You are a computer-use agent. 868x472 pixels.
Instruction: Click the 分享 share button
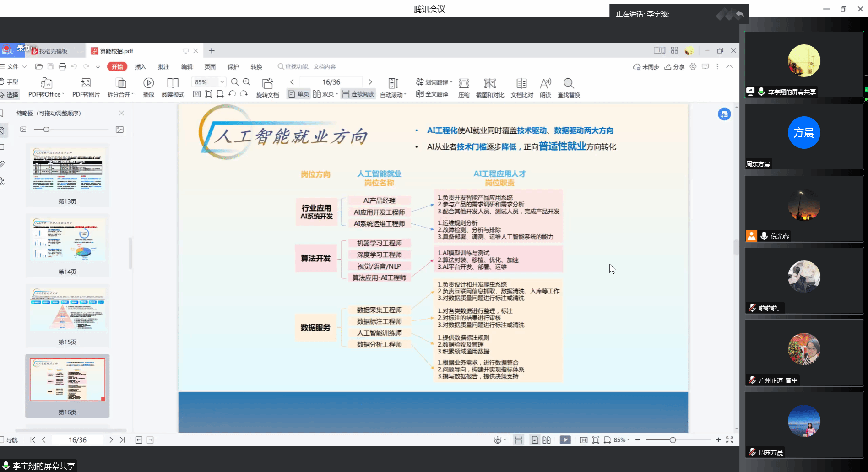(x=674, y=67)
